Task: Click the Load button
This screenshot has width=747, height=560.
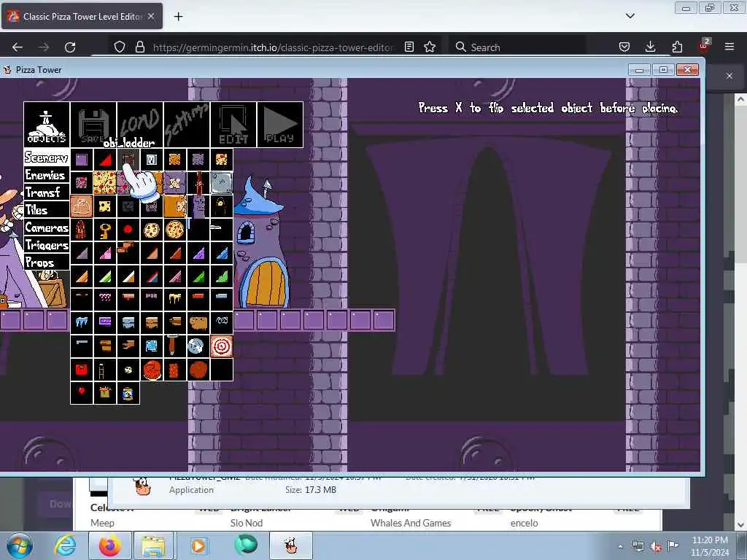Action: (140, 125)
